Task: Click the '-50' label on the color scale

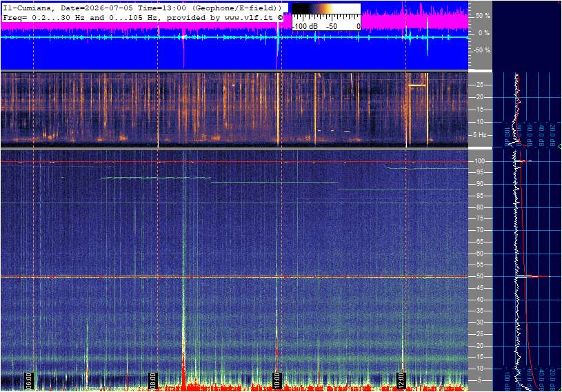Action: click(x=332, y=26)
